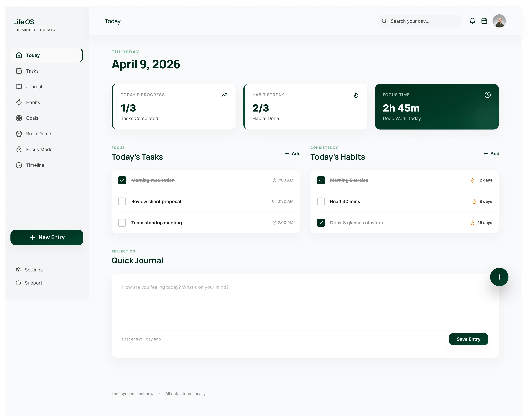Click the Life OS logo title
The height and width of the screenshot is (416, 532).
click(24, 22)
